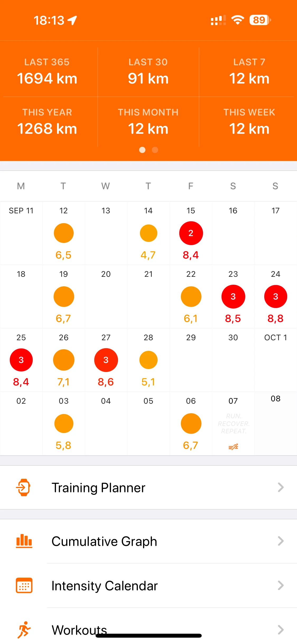Tap the battery indicator showing 89
This screenshot has height=644, width=297.
tap(260, 20)
